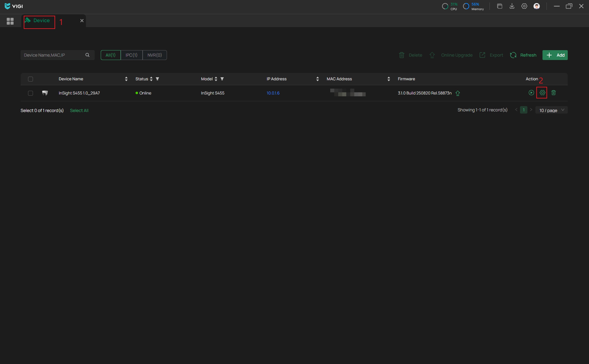Click firmware upgrade arrow icon in row

coord(458,93)
